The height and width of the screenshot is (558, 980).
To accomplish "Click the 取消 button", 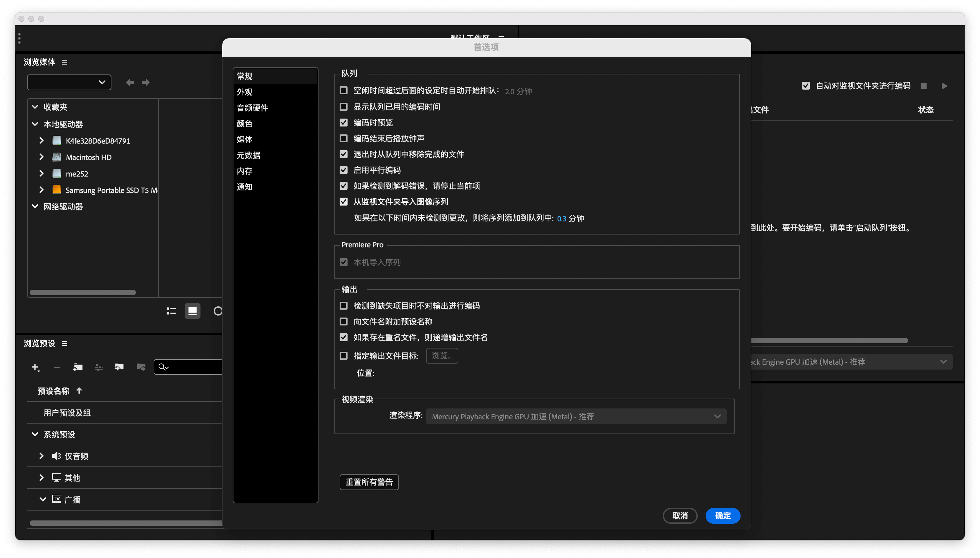I will [680, 516].
